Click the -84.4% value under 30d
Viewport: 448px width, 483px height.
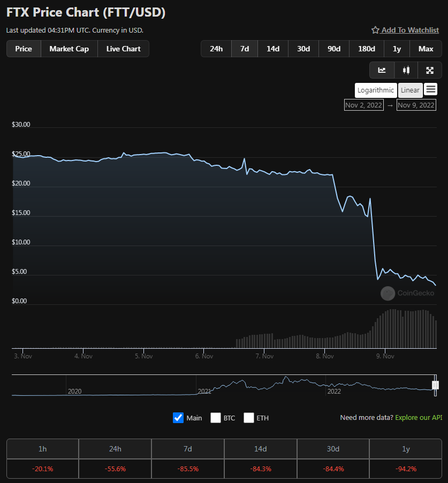(x=333, y=469)
